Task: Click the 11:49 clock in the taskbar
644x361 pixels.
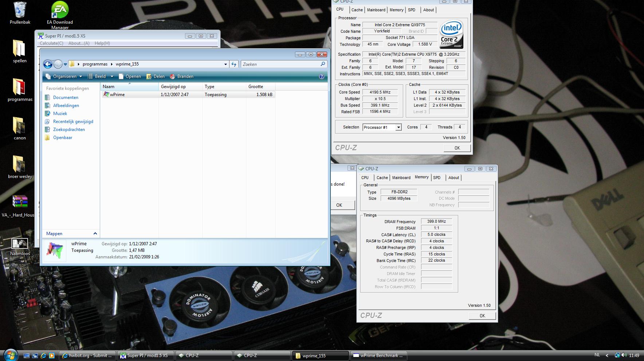Action: click(634, 356)
